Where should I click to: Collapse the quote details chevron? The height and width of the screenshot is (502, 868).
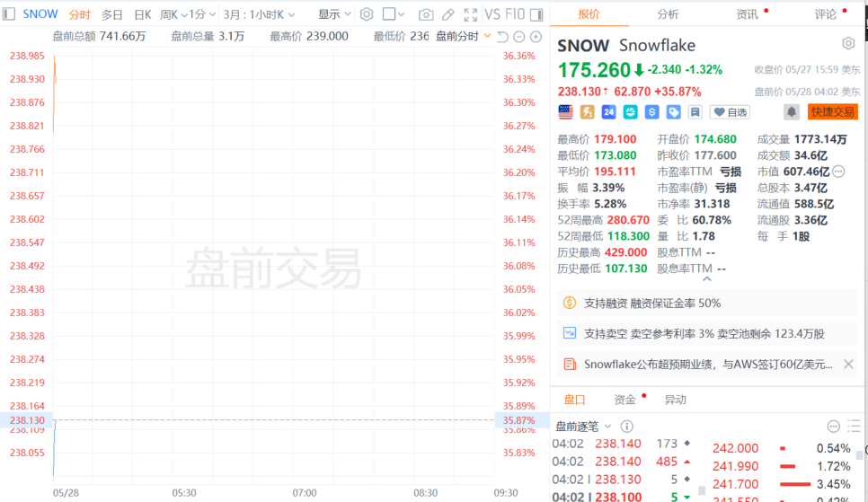click(x=707, y=279)
